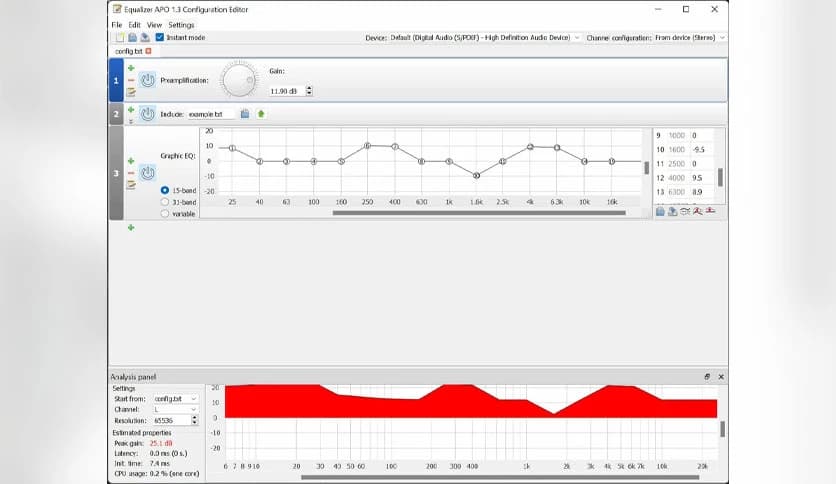Open the View menu
836x484 pixels.
(x=154, y=25)
